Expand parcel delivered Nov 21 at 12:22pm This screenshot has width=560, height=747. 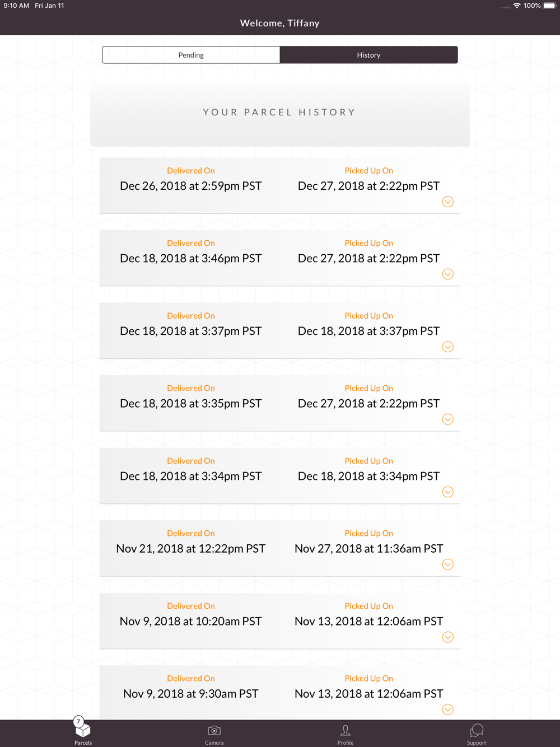tap(448, 564)
